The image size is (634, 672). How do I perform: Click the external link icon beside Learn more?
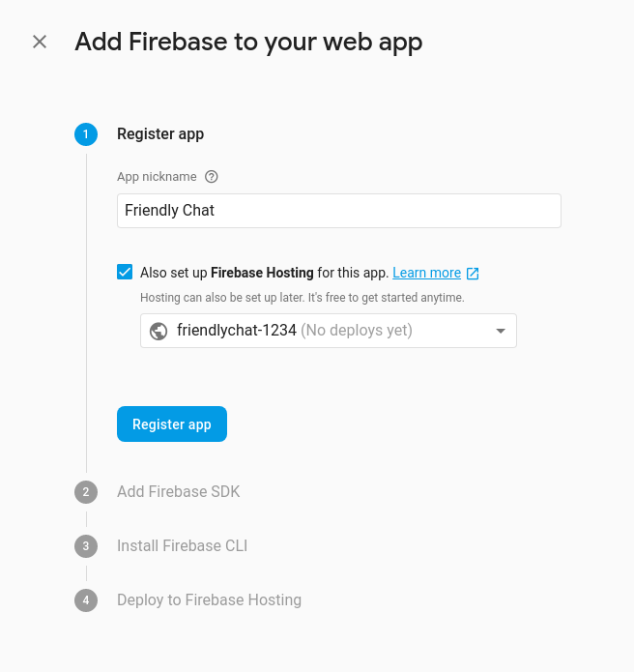(x=473, y=273)
